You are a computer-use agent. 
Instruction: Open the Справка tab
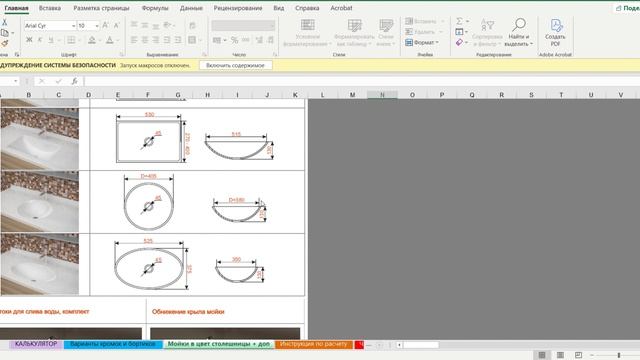307,8
